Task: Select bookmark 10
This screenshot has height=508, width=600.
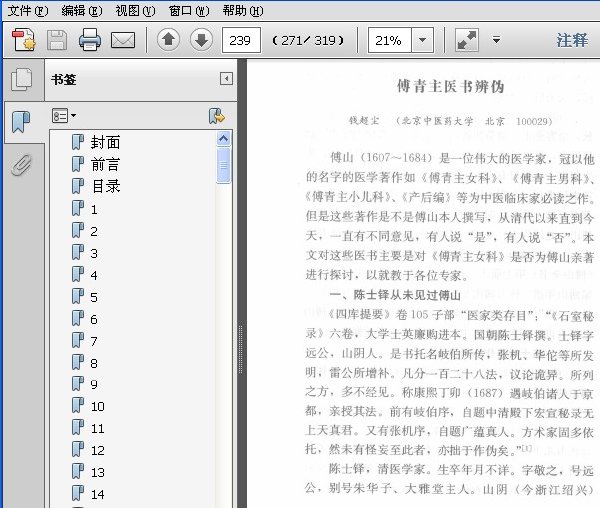Action: coord(98,407)
